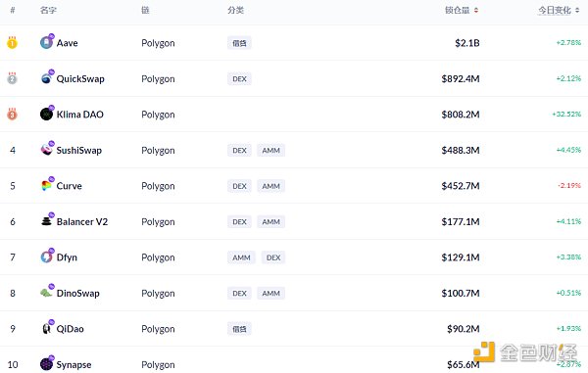Click the 分类 column header
588x373 pixels.
[235, 11]
